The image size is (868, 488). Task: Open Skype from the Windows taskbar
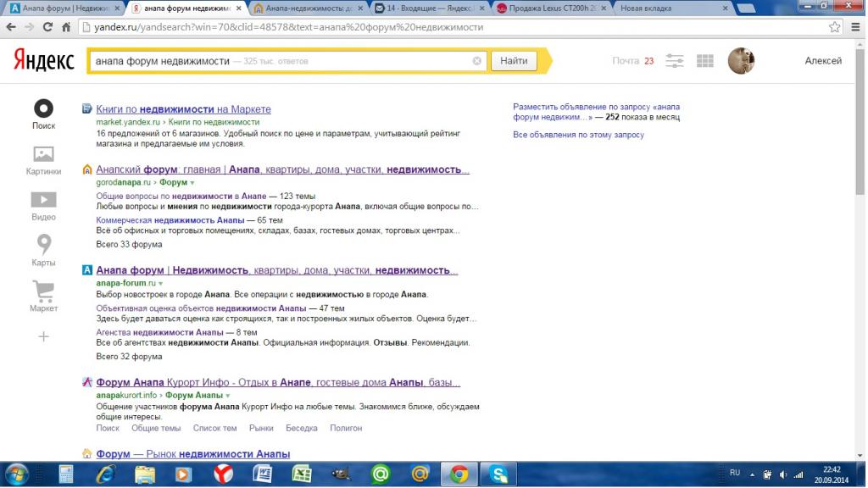(x=498, y=474)
